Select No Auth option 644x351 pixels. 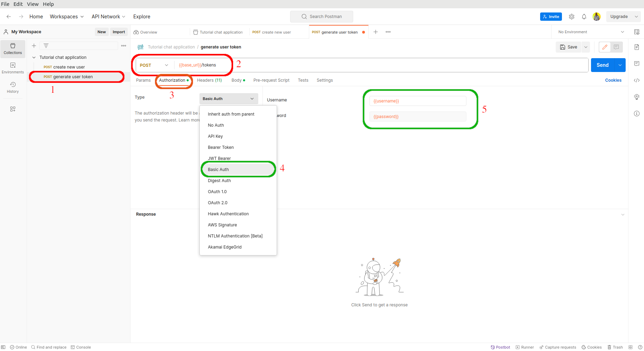[x=238, y=125]
